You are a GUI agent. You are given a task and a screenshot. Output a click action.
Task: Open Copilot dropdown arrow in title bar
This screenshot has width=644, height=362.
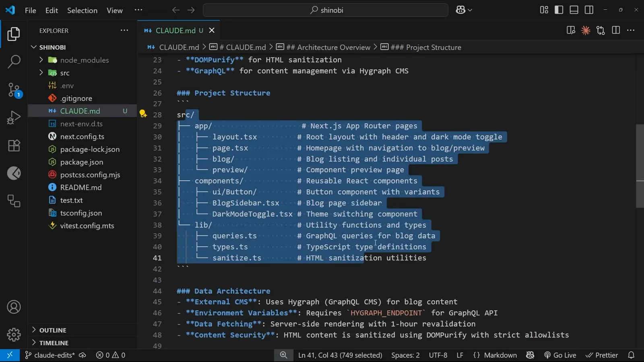coord(470,10)
